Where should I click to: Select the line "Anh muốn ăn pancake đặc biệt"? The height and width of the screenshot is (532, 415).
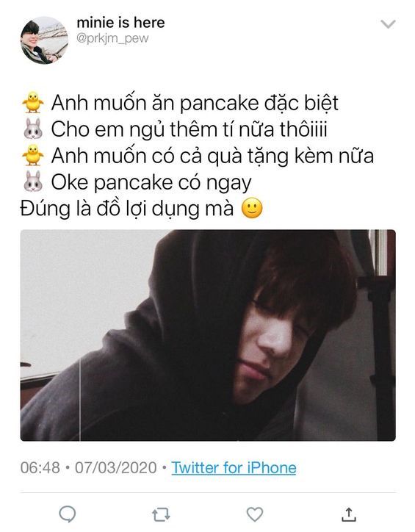point(195,103)
